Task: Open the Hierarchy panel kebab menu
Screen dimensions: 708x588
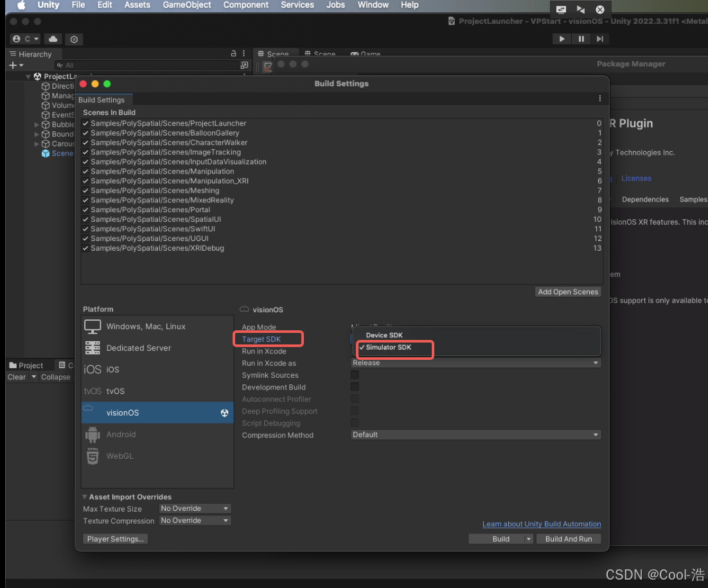Action: (244, 53)
